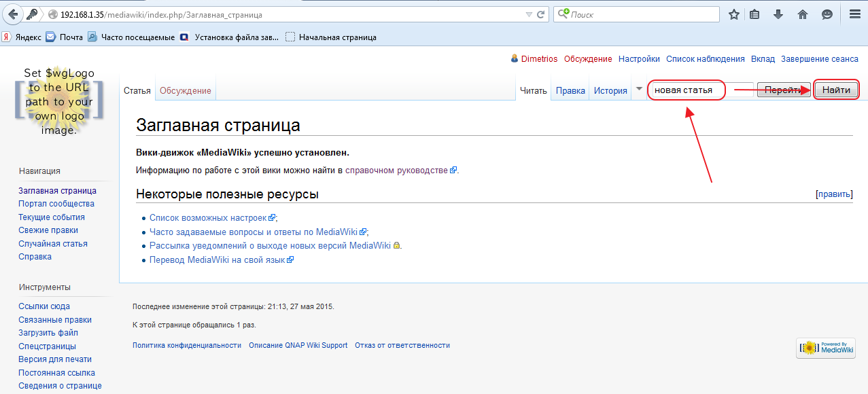Click the wiki search field with новая статья
868x394 pixels.
[x=701, y=90]
